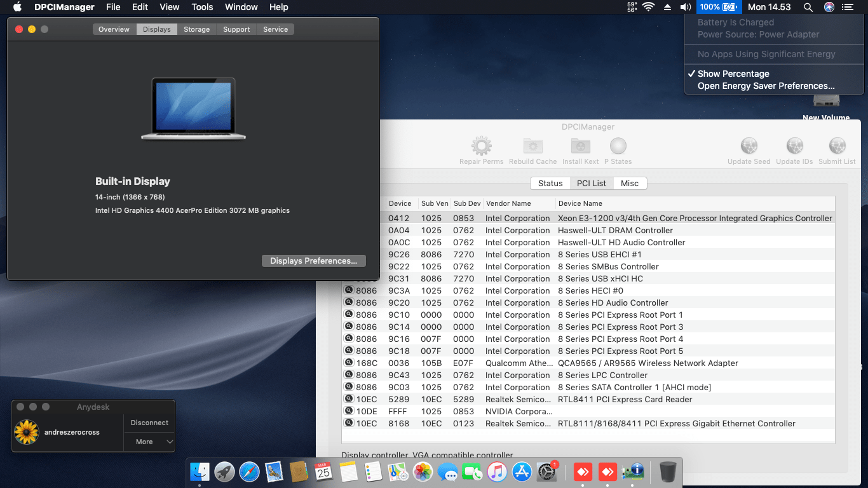Click the magnifier icon in the LPC Controller row
Viewport: 868px width, 488px height.
349,375
